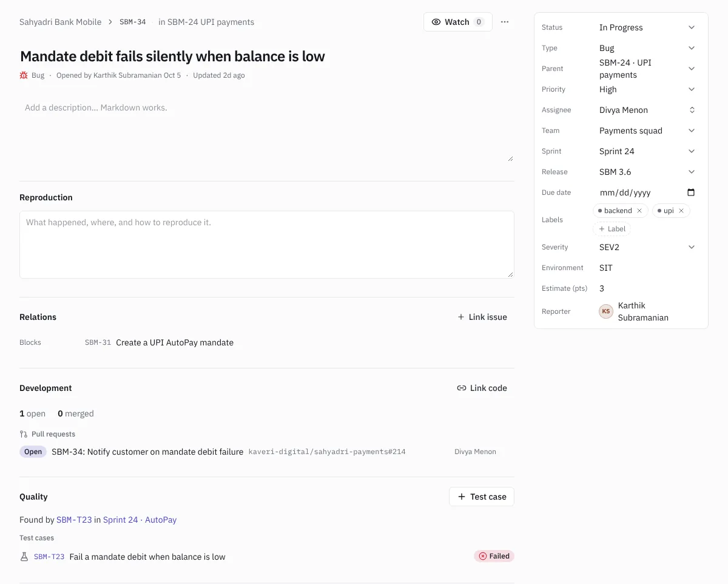Image resolution: width=728 pixels, height=584 pixels.
Task: Open the three-dot more actions menu
Action: click(505, 22)
